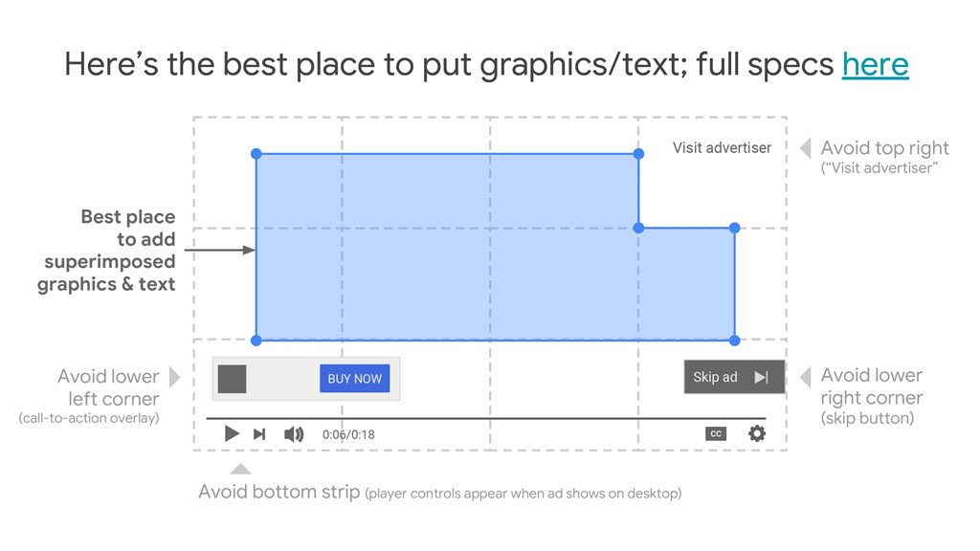The image size is (980, 551).
Task: Click the play button in player controls
Action: 232,433
